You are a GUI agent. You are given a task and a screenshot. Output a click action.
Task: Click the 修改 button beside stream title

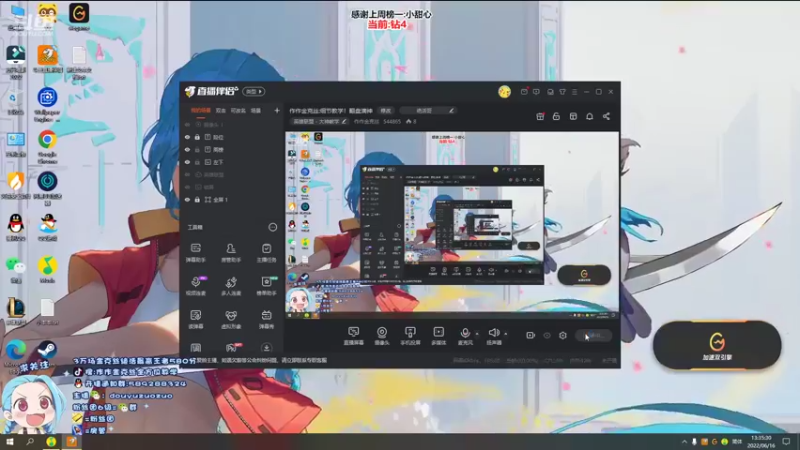coord(386,110)
